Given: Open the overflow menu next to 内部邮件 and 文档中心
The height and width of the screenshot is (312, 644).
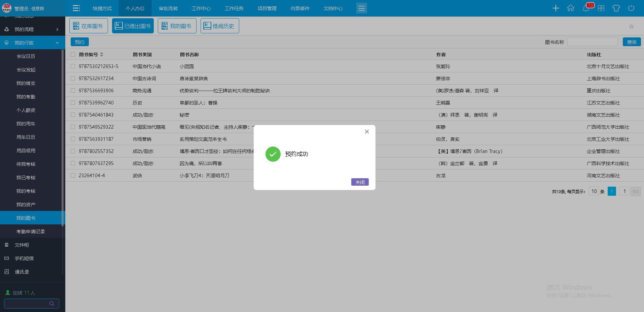Looking at the screenshot, I should tap(361, 8).
